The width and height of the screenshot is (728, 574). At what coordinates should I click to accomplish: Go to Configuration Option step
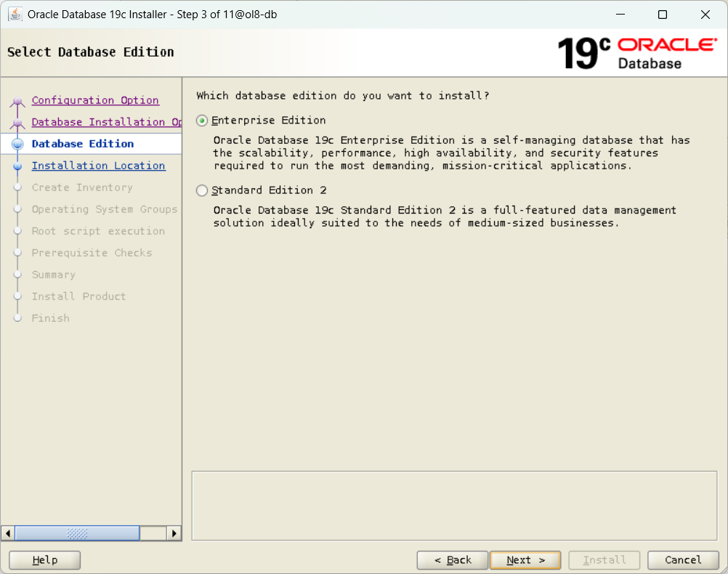pos(95,100)
